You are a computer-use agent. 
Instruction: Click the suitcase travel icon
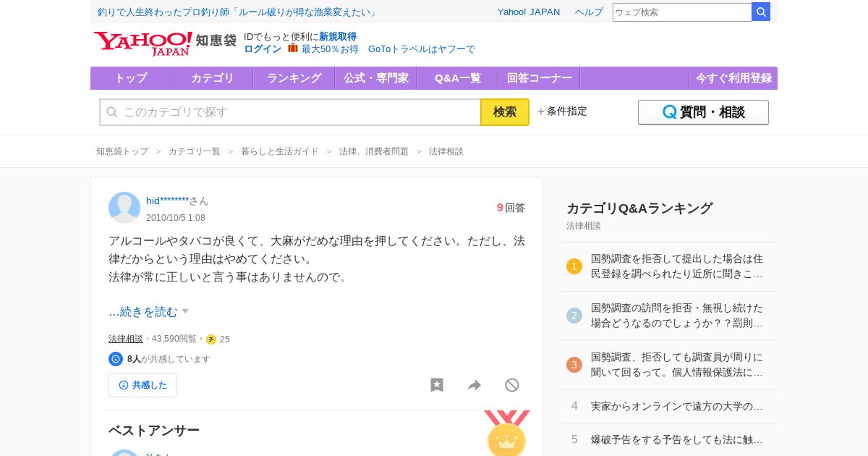click(x=293, y=48)
